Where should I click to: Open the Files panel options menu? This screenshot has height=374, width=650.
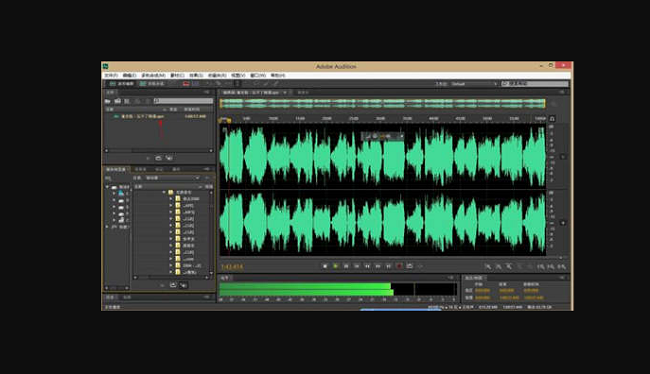point(207,92)
